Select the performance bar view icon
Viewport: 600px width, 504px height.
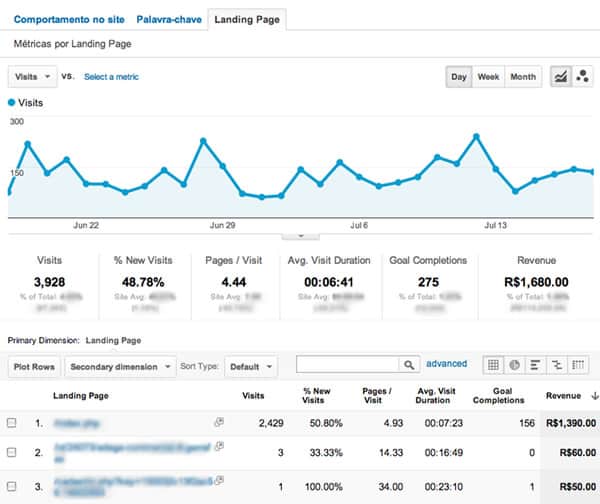click(x=535, y=365)
